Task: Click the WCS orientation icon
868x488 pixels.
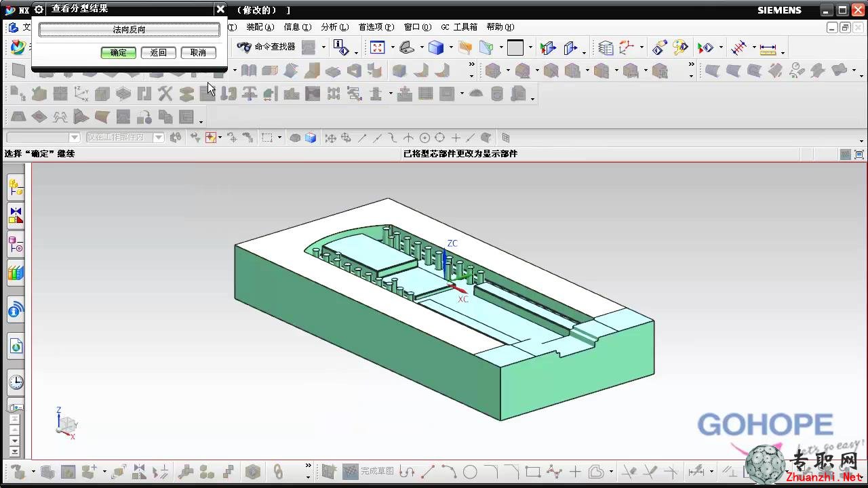Action: 627,47
